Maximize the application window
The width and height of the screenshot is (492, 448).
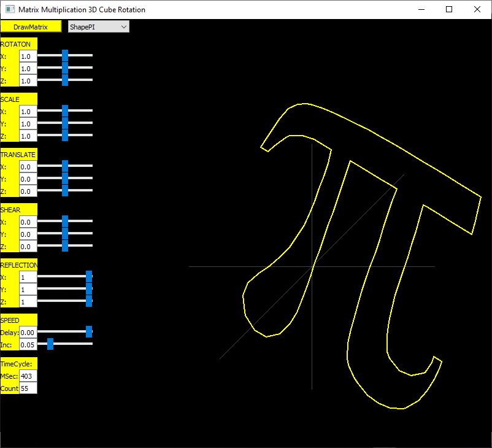pos(449,9)
